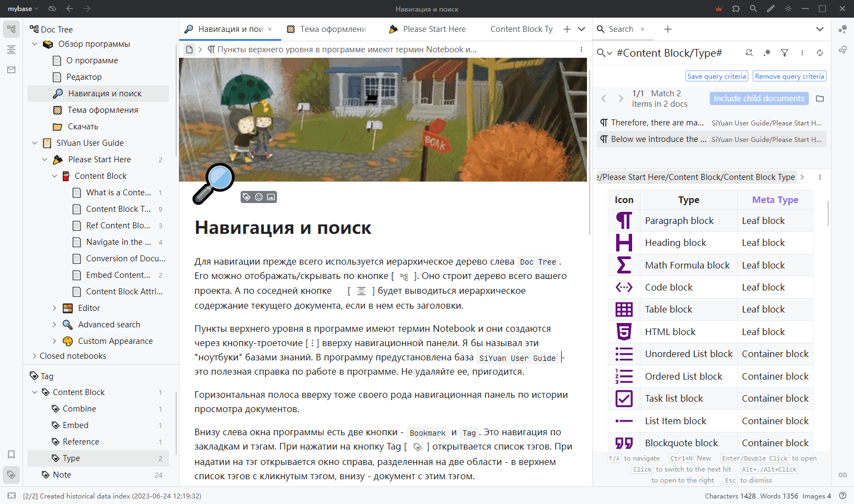The width and height of the screenshot is (854, 504).
Task: Click the cloud sync disabled icon
Action: pyautogui.click(x=52, y=9)
